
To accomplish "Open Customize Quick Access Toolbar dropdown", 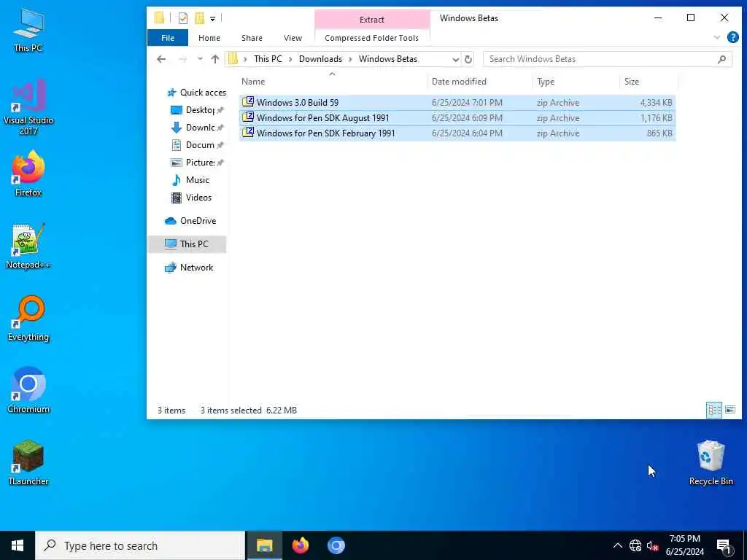I will (213, 18).
